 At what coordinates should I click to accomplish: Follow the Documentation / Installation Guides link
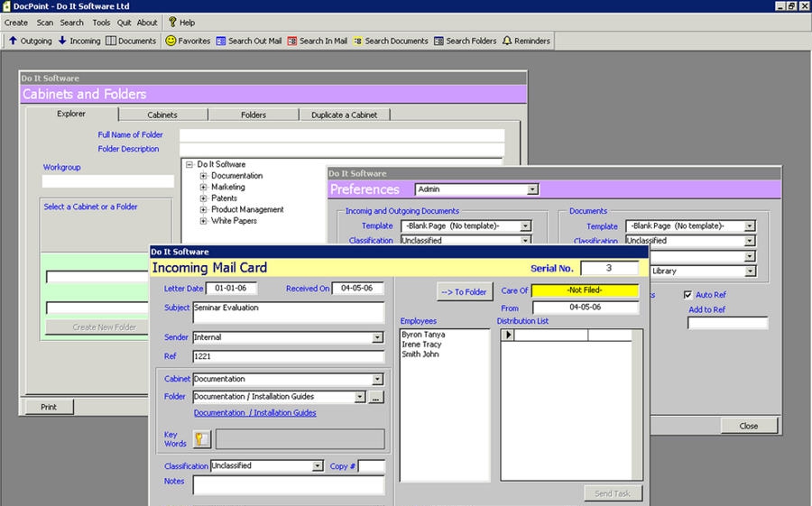click(x=254, y=413)
